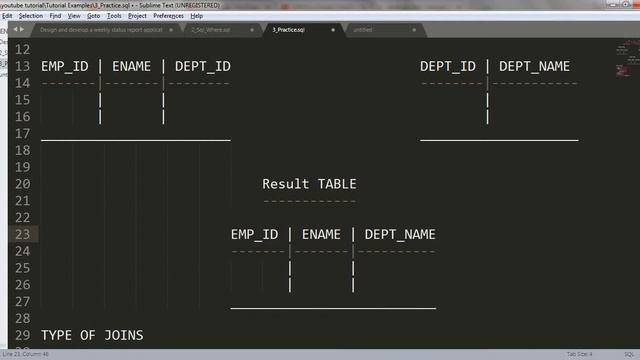Click line number 20 in the gutter
This screenshot has height=360, width=640.
tap(22, 184)
